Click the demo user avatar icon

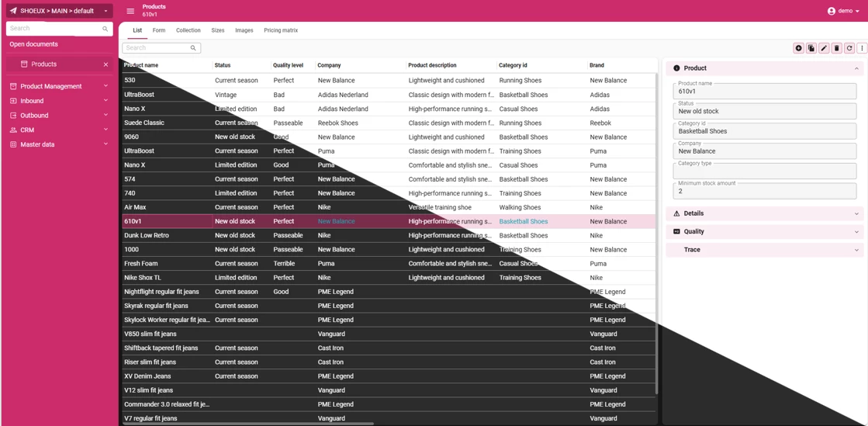pos(831,11)
